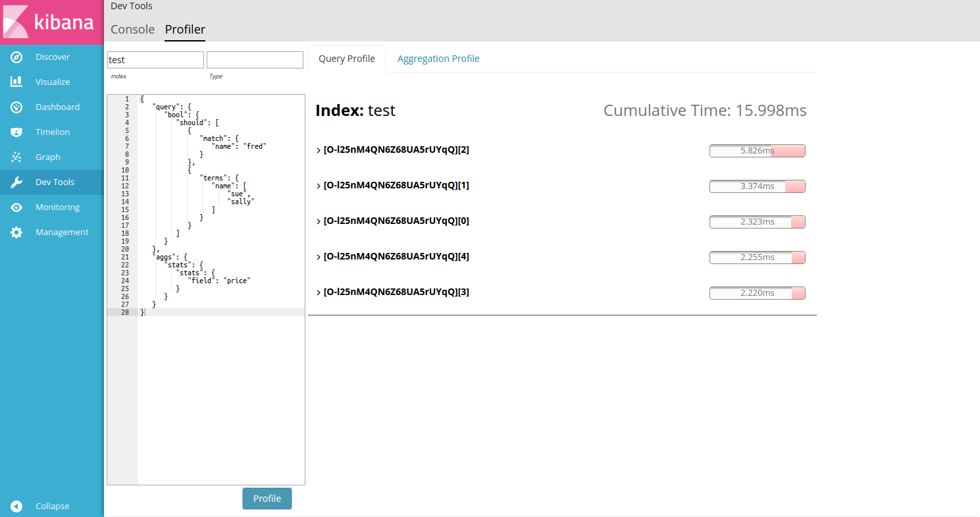Select the Dev Tools wrench icon
Screen dimensions: 980x517
point(16,182)
